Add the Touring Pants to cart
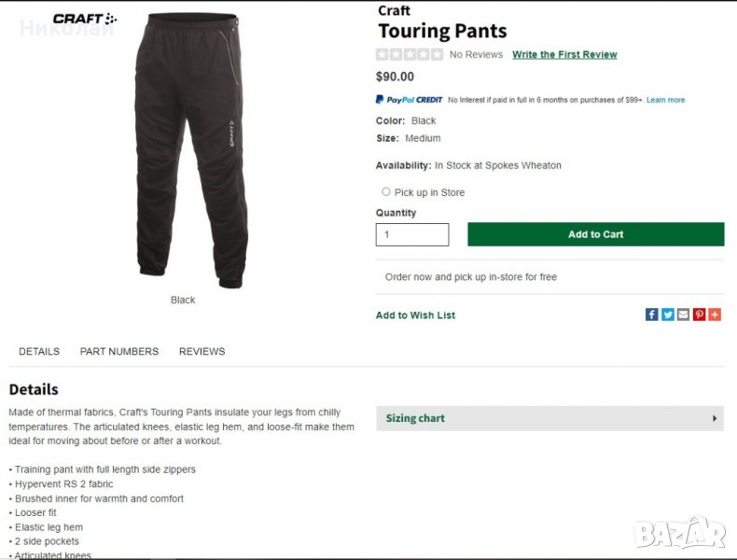737x560 pixels. tap(595, 234)
